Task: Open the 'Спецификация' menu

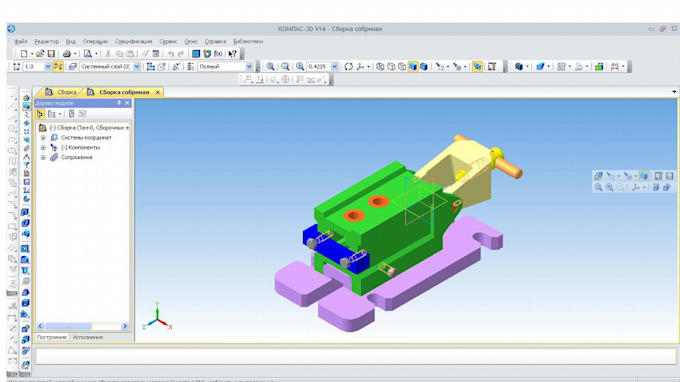Action: pos(134,41)
